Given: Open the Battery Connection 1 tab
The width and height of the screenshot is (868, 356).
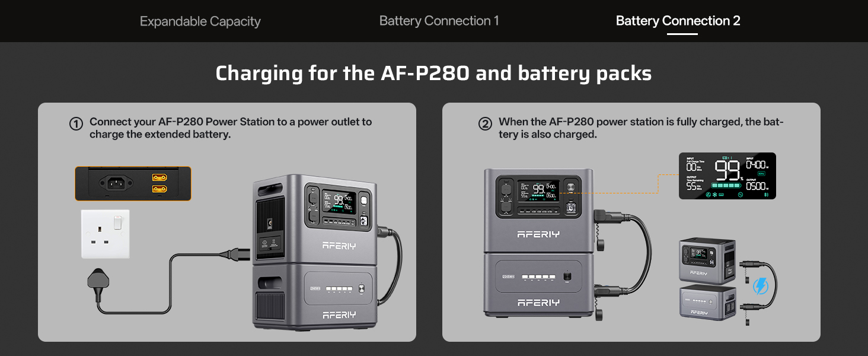Looking at the screenshot, I should click(x=439, y=21).
